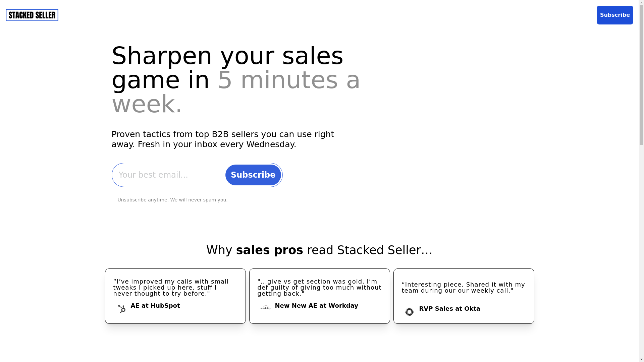644x362 pixels.
Task: Select the 'New New AE at Workday' label
Action: pos(316,306)
